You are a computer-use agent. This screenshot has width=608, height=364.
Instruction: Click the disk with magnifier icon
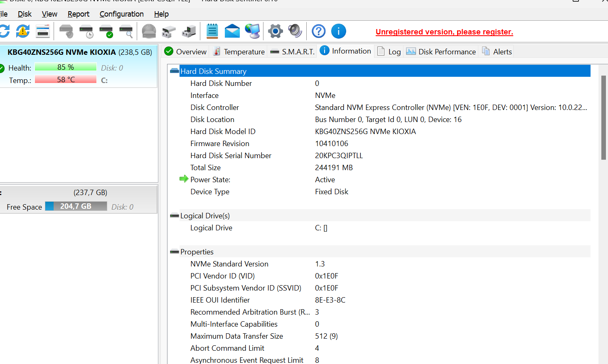point(126,31)
